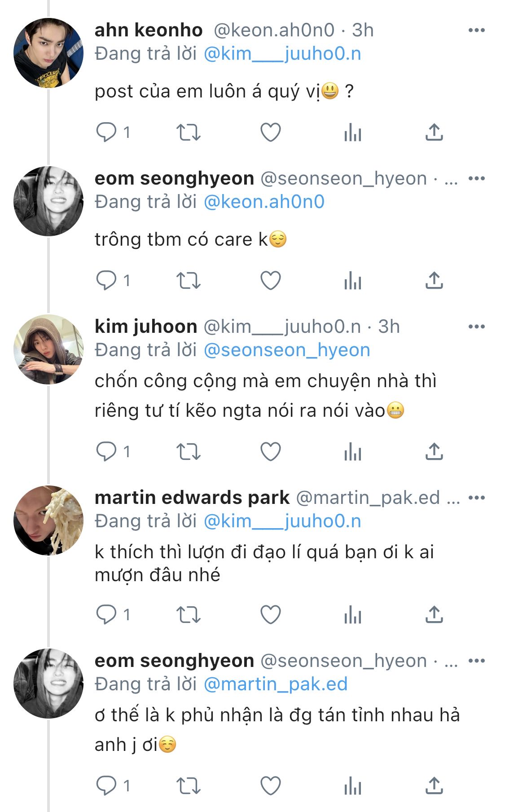View analytics for ahn keonho's tweet

coord(352,132)
